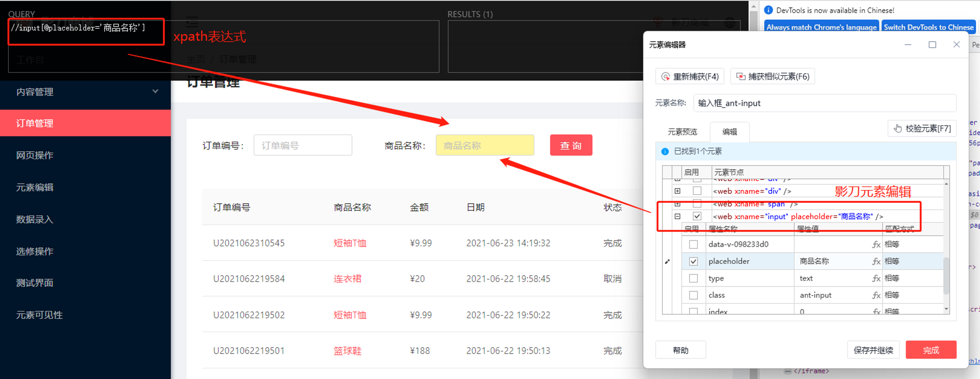
Task: Click Switch DevTools to Chinese button
Action: (929, 27)
